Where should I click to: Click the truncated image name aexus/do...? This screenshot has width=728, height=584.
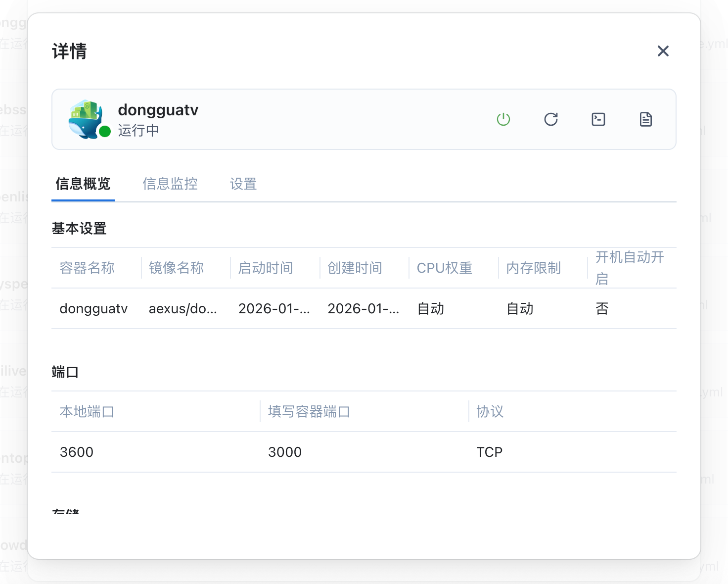click(x=182, y=309)
